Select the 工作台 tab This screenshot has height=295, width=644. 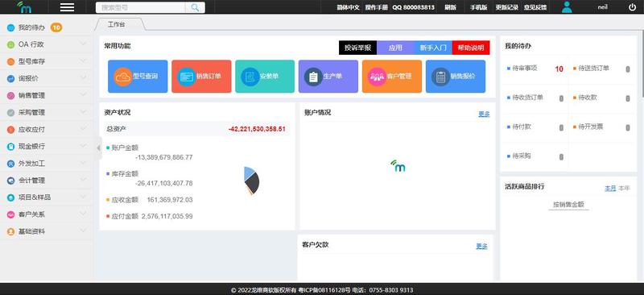click(117, 25)
